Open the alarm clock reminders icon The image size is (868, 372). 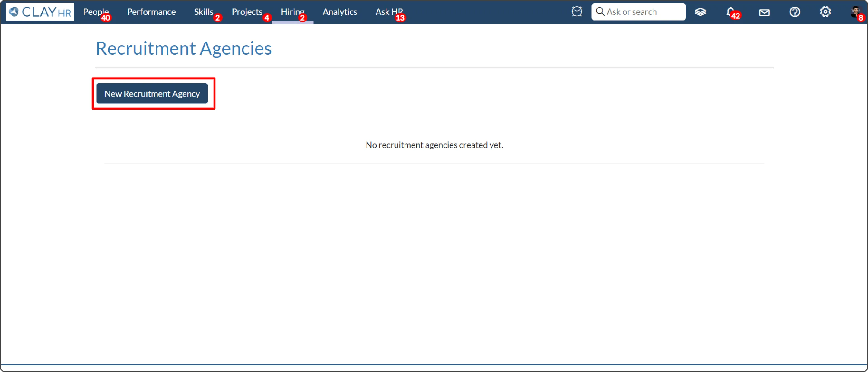(x=577, y=12)
